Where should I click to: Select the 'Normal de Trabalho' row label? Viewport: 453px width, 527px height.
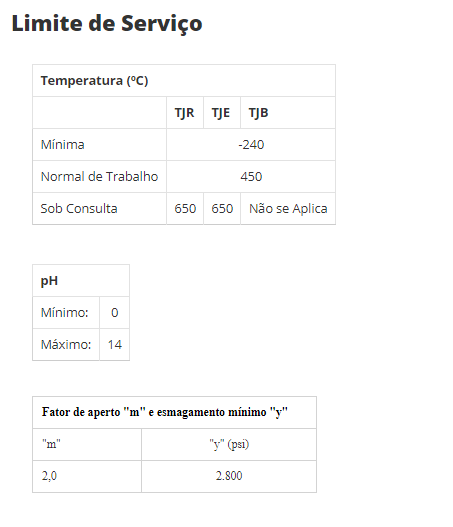tap(99, 177)
